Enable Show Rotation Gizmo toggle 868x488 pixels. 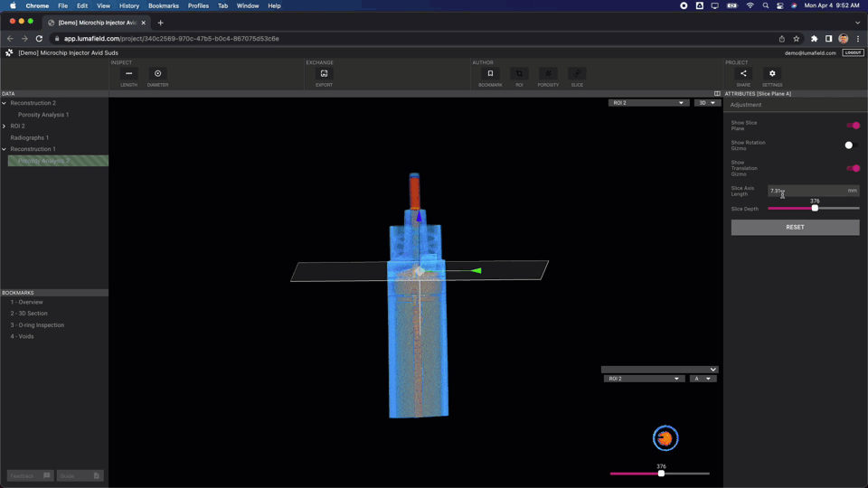[850, 145]
